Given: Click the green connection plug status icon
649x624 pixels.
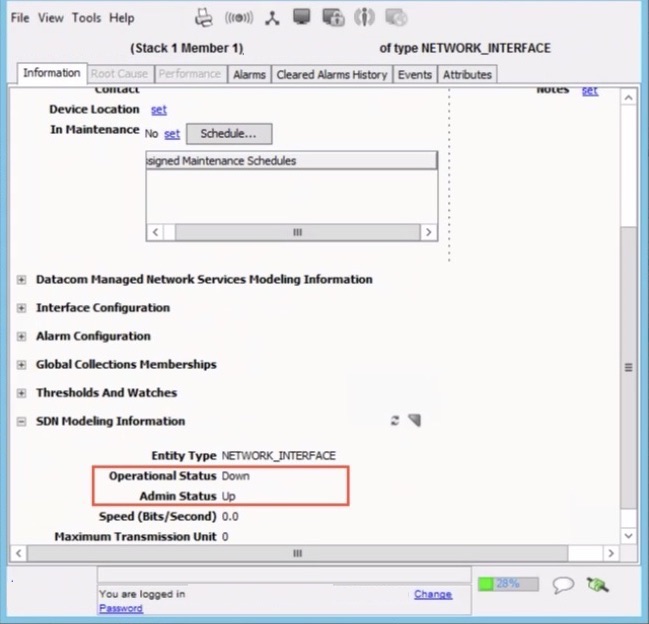Looking at the screenshot, I should point(597,584).
